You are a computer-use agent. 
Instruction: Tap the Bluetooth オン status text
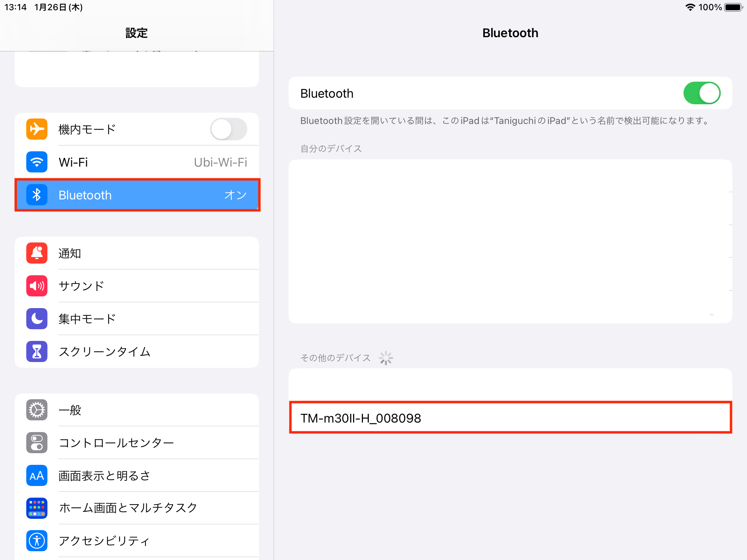pyautogui.click(x=235, y=195)
